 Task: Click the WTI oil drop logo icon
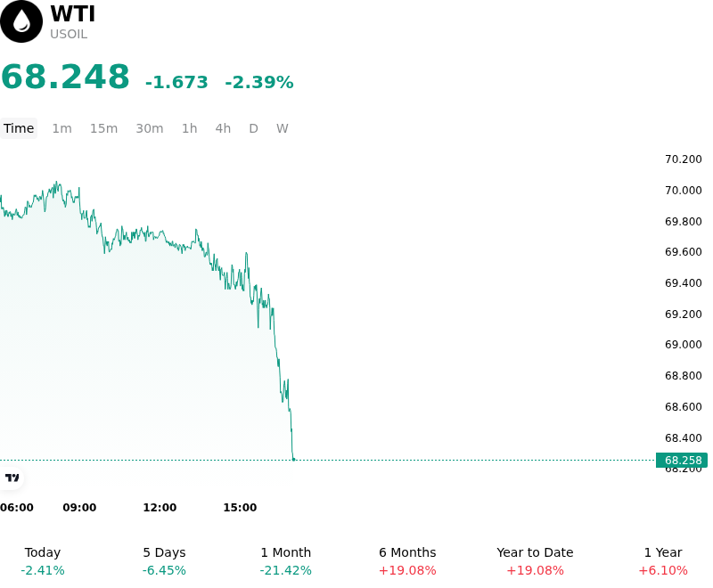point(20,21)
